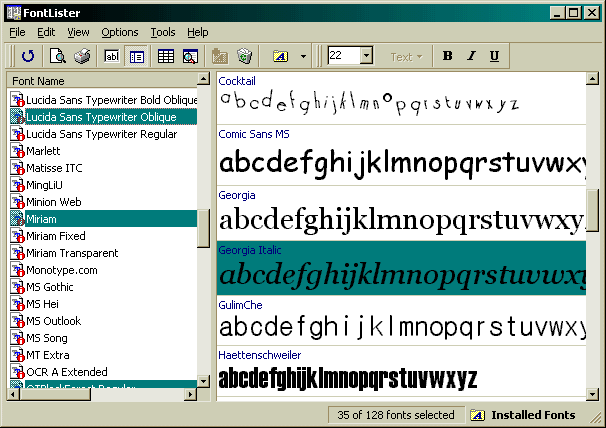
Task: Click the recycle bin uninstall icon
Action: [x=244, y=56]
